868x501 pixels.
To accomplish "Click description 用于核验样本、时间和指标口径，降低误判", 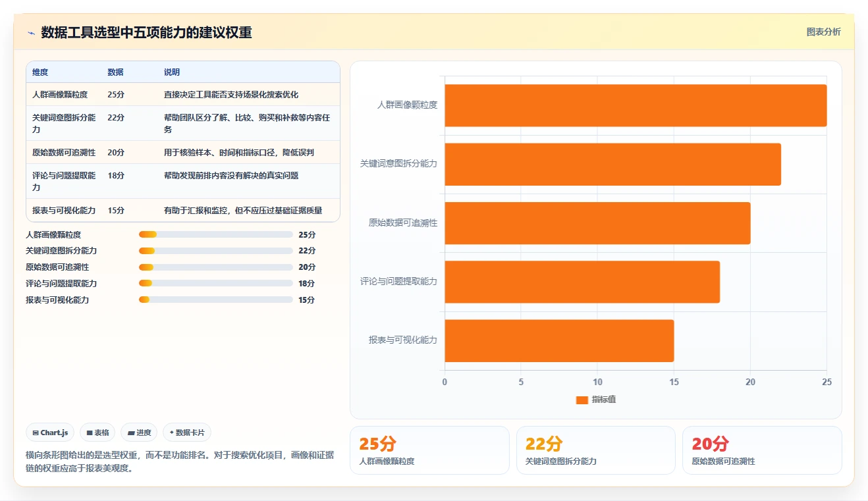I will (x=239, y=153).
